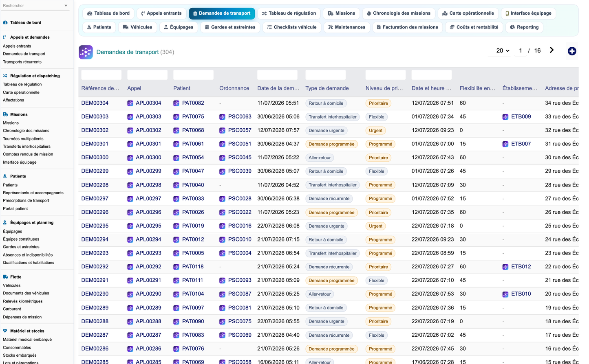The width and height of the screenshot is (589, 364).
Task: Click the Demandes de transport module icon
Action: point(86,52)
